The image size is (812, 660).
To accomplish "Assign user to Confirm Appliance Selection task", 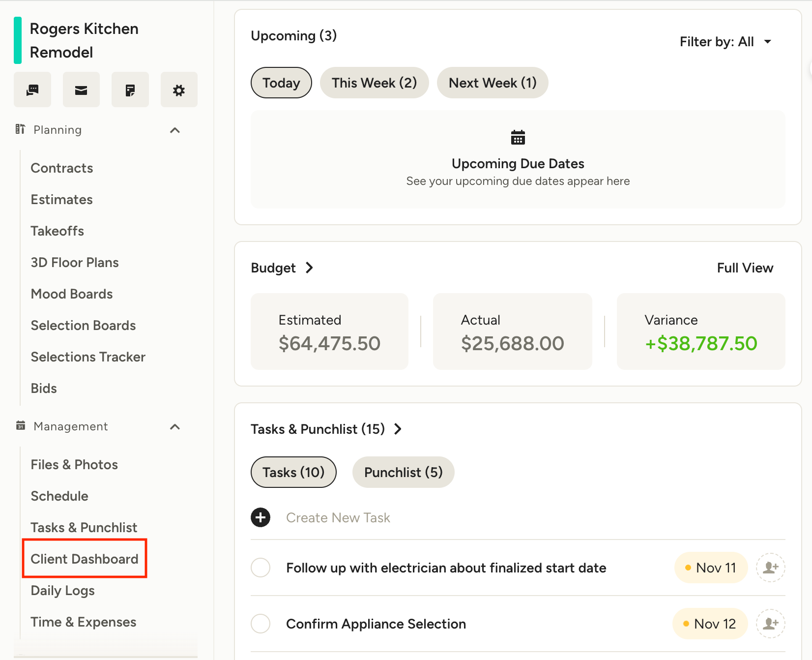I will [770, 624].
